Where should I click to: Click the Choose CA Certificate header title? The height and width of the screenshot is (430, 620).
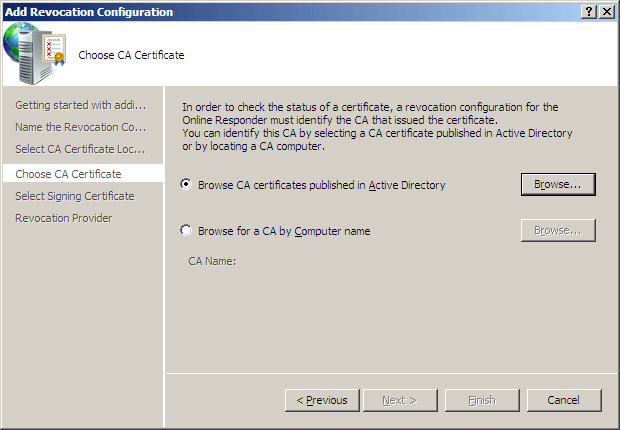(131, 55)
